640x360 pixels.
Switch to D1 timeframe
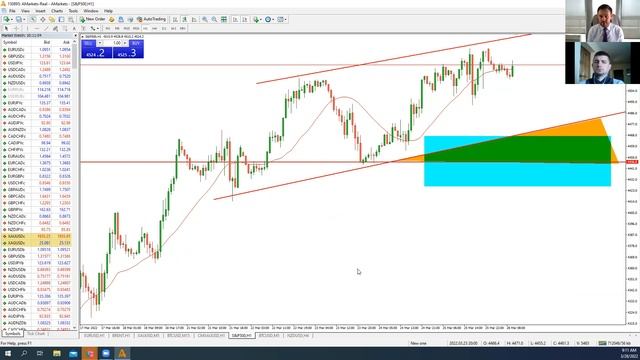164,29
